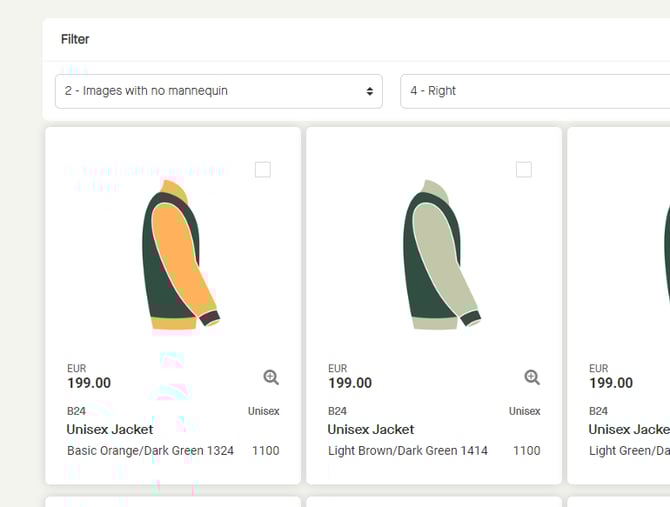Viewport: 670px width, 507px height.
Task: Open the second card's Unisex Jacket title
Action: tap(371, 429)
